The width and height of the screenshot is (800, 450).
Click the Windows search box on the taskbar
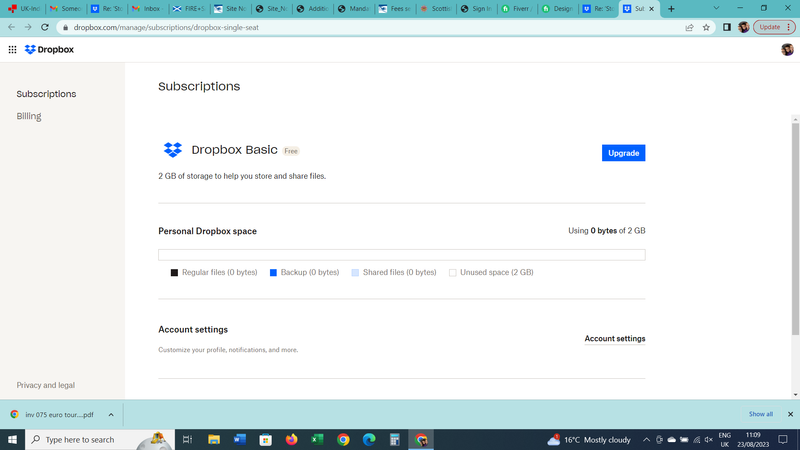100,439
